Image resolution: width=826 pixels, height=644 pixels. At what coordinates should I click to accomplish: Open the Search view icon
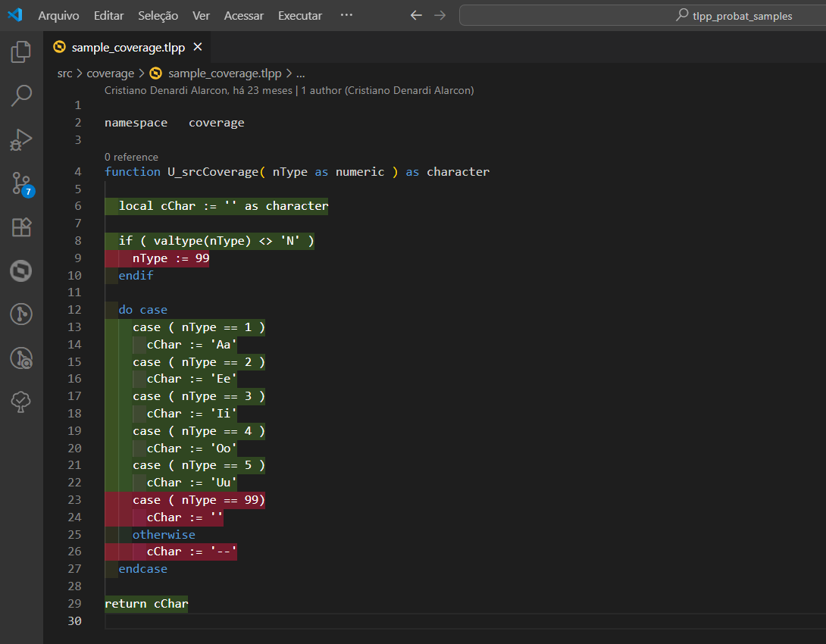coord(21,95)
